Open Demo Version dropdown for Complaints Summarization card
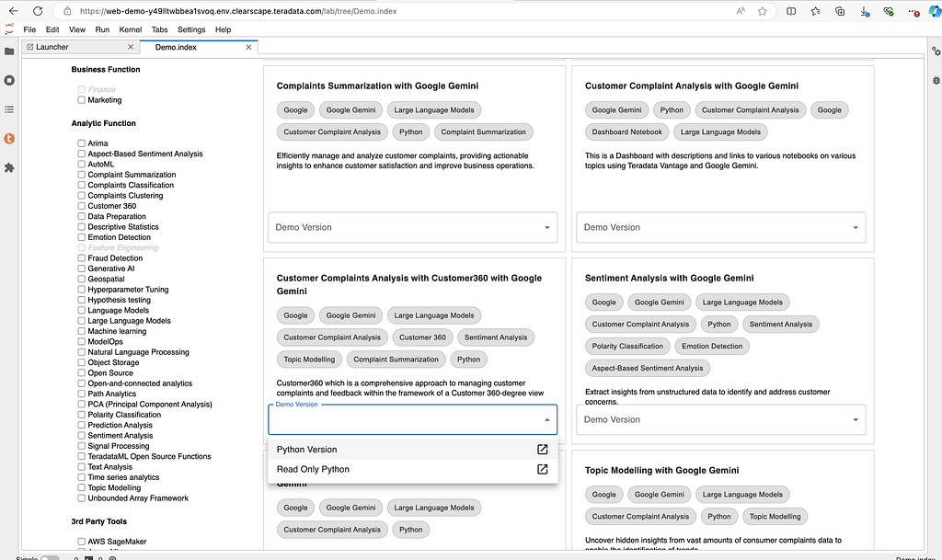Viewport: 942px width, 560px height. click(413, 227)
